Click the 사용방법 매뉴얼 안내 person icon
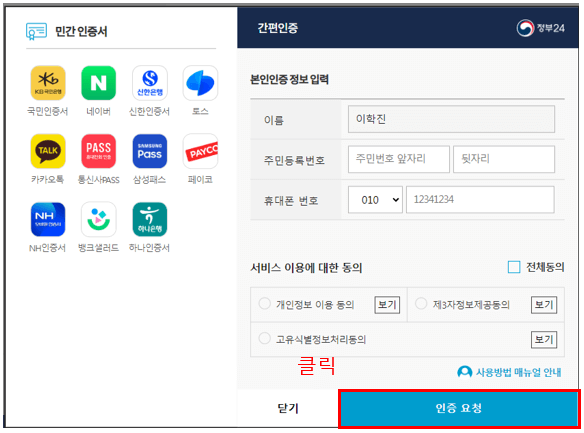This screenshot has width=584, height=433. click(x=464, y=372)
